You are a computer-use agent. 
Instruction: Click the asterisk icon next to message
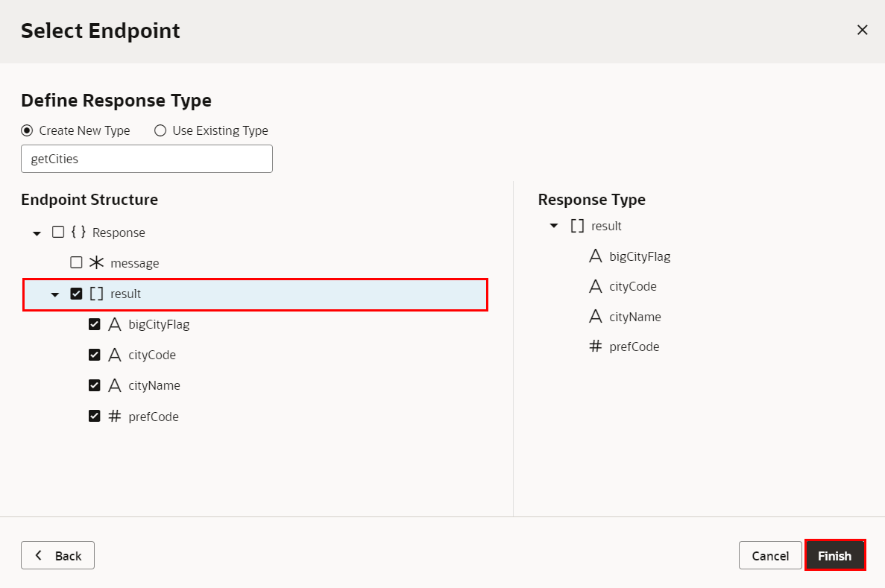96,263
